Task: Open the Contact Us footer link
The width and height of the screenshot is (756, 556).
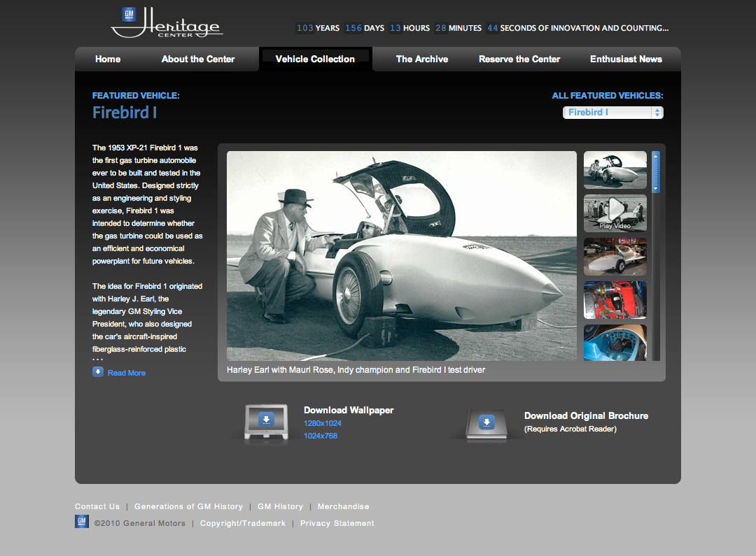Action: click(97, 506)
